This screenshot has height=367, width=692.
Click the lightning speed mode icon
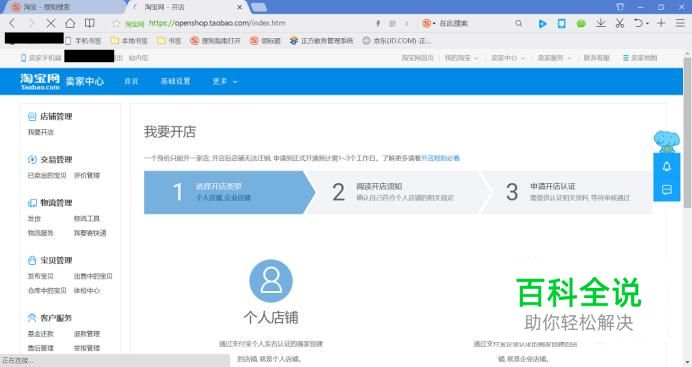(x=378, y=23)
